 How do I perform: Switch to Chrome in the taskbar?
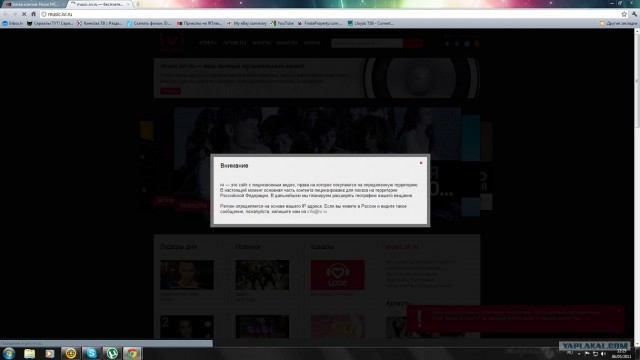(132, 353)
